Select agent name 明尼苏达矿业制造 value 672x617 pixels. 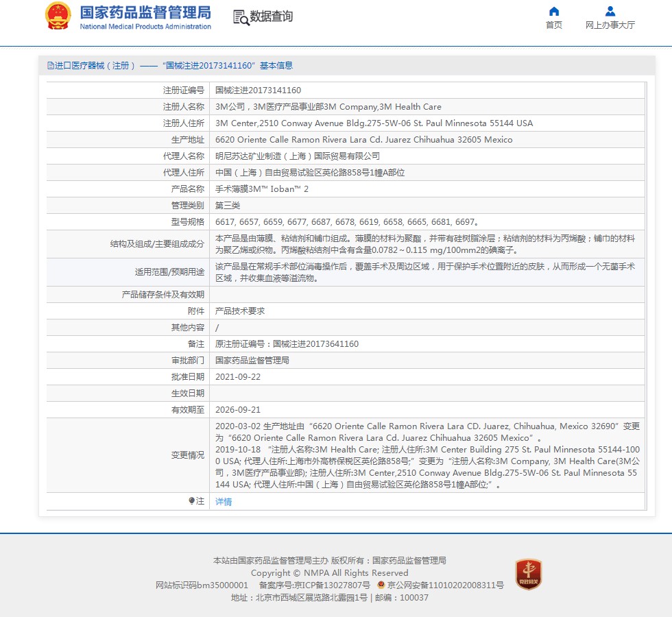[x=298, y=156]
